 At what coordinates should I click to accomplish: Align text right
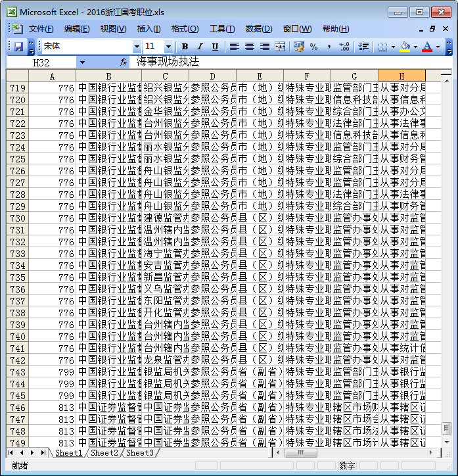click(x=265, y=47)
